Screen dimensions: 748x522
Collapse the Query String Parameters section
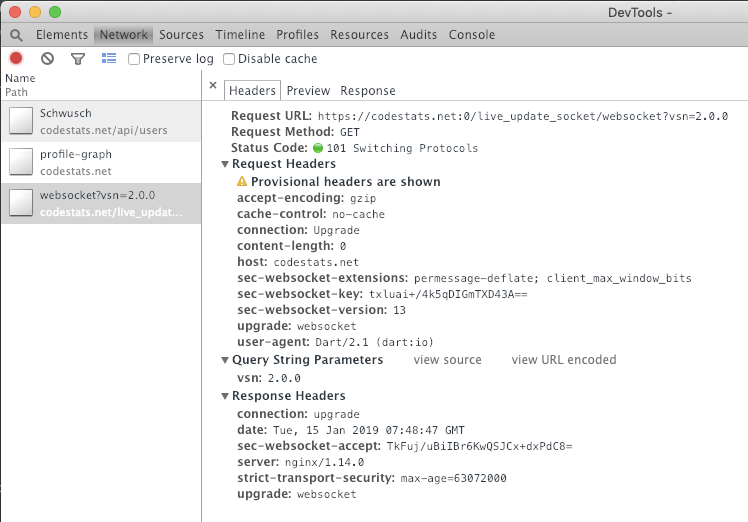(225, 360)
